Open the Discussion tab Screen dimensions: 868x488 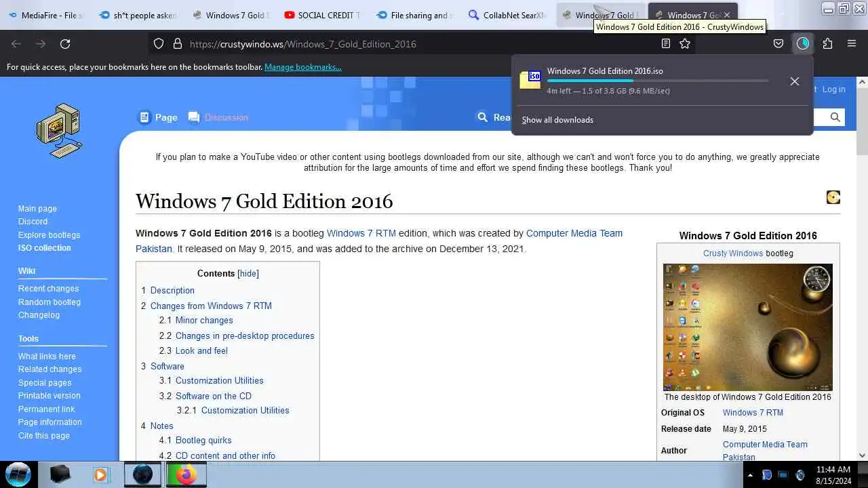coord(218,117)
